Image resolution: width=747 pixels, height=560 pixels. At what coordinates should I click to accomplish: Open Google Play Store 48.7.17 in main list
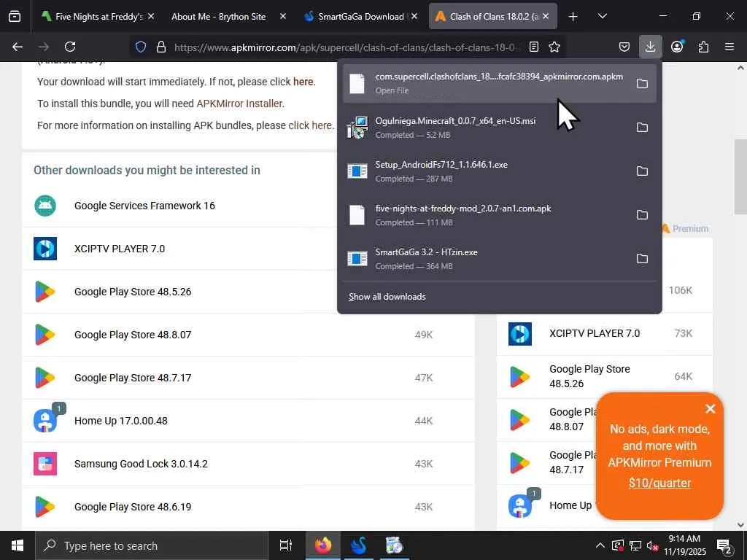pos(133,378)
